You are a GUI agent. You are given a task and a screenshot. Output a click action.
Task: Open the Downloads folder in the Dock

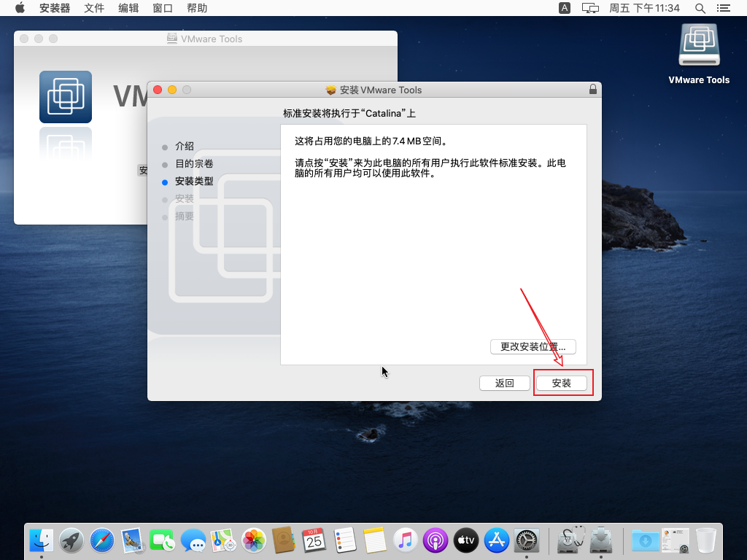click(645, 540)
